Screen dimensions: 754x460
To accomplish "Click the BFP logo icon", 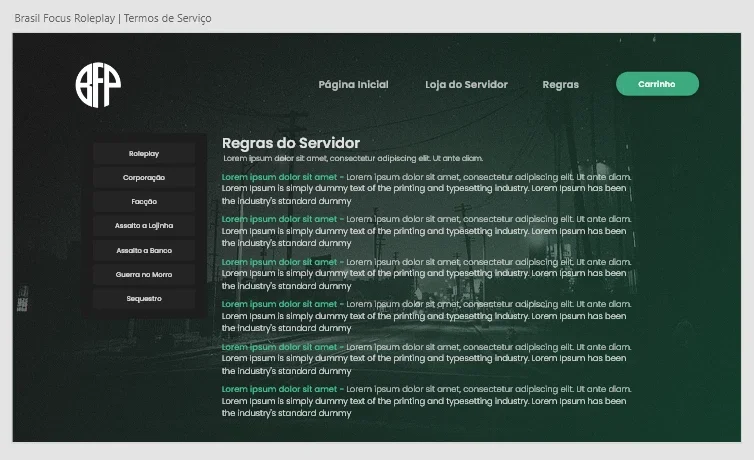I will (98, 85).
